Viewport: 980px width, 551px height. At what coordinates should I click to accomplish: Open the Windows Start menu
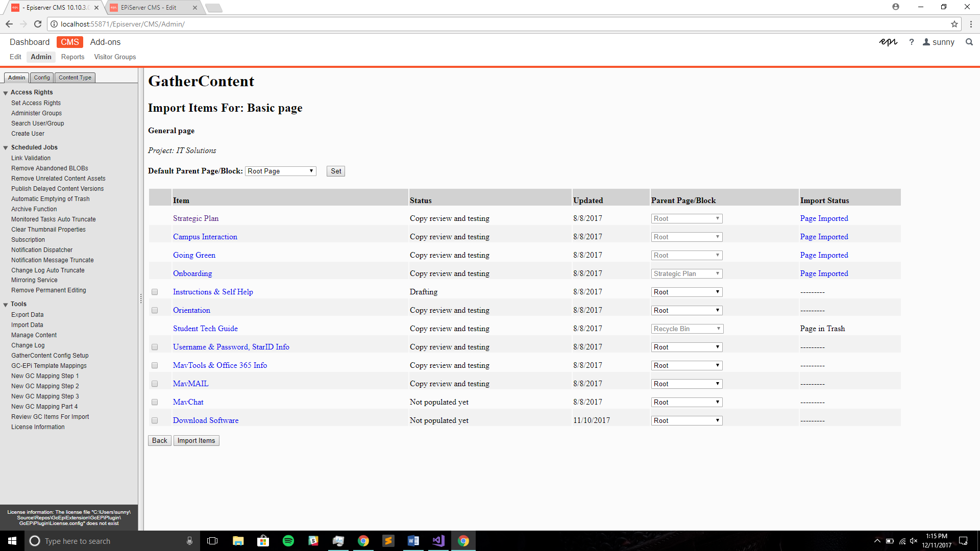(12, 541)
